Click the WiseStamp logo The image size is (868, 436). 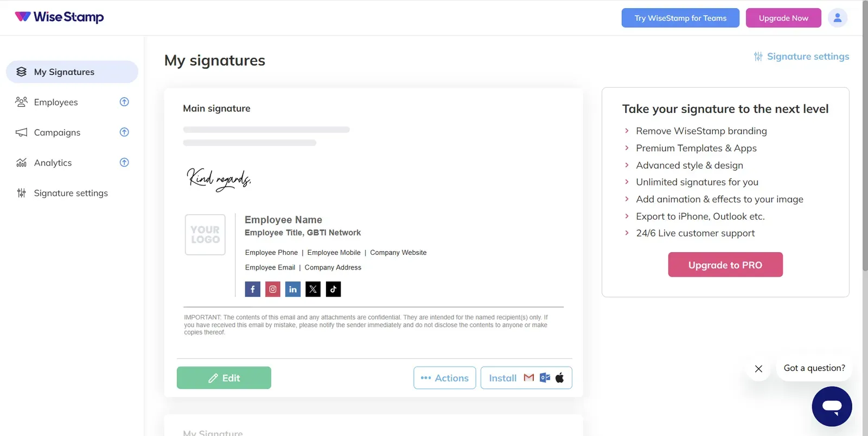tap(59, 17)
